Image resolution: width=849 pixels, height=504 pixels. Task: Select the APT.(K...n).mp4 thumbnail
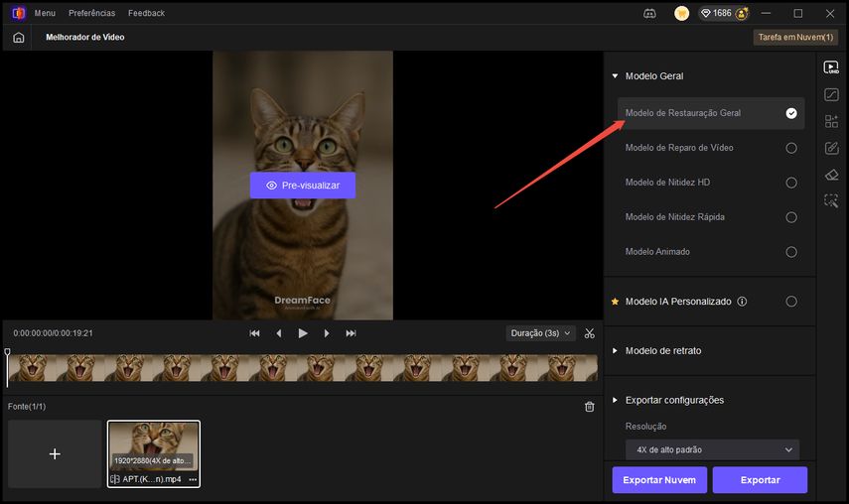154,453
